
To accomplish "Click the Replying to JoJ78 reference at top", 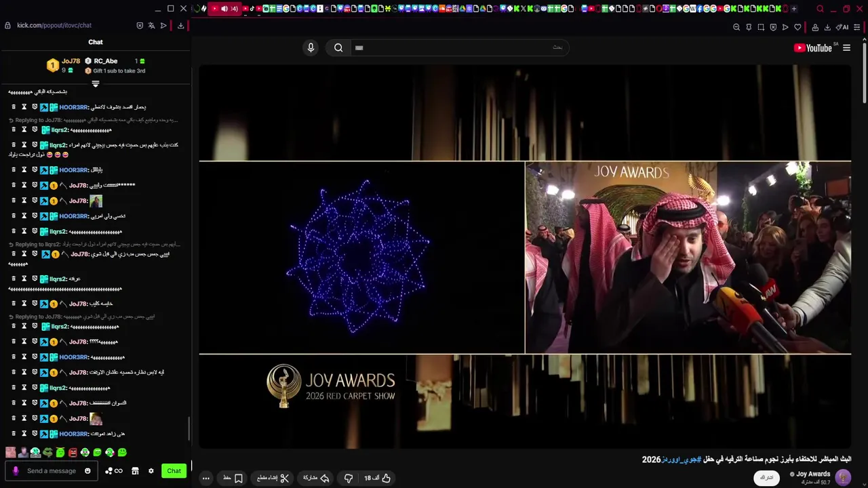I will (93, 120).
